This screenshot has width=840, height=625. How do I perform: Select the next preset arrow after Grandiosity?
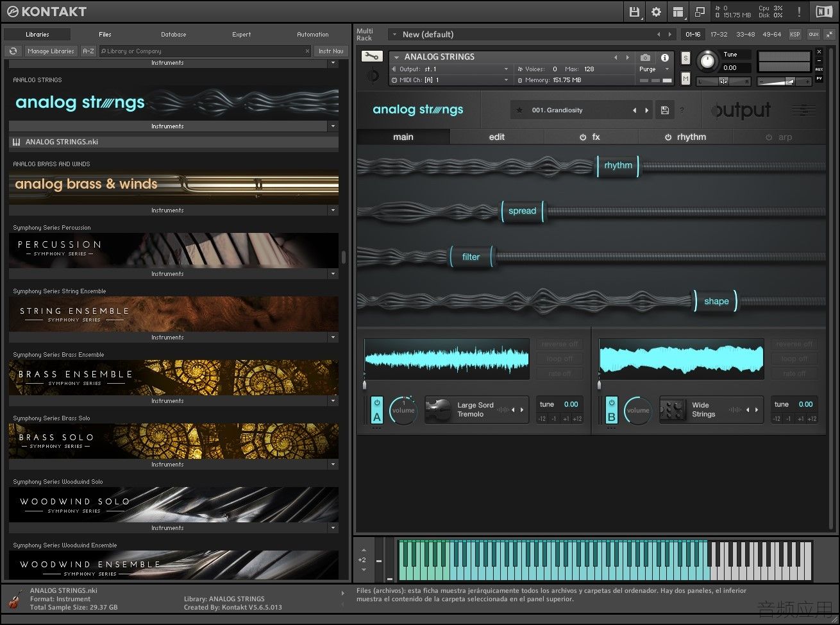[646, 110]
